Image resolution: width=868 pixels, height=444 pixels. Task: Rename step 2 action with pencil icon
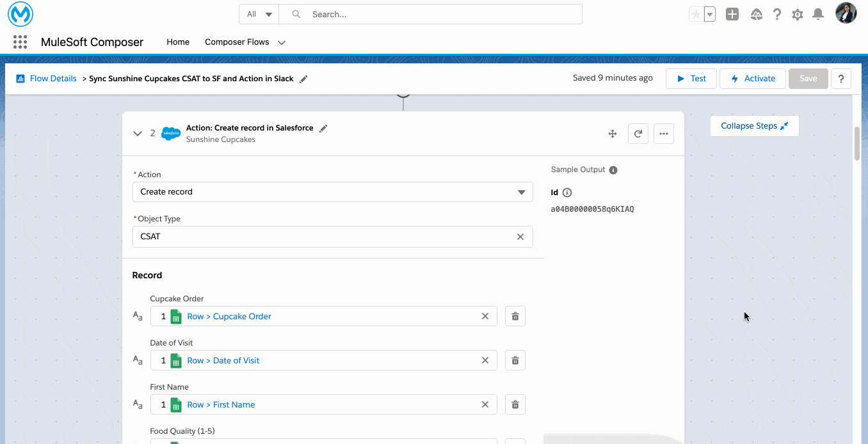[323, 128]
